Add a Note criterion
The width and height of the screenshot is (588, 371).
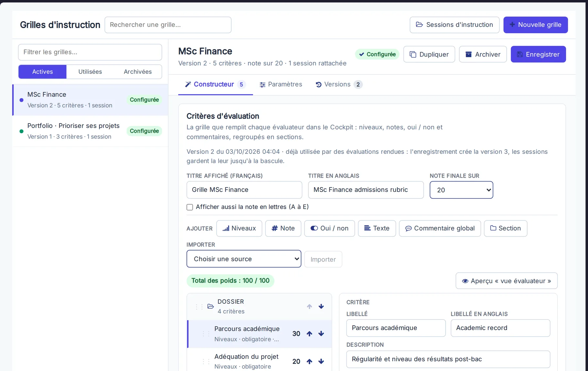tap(283, 228)
